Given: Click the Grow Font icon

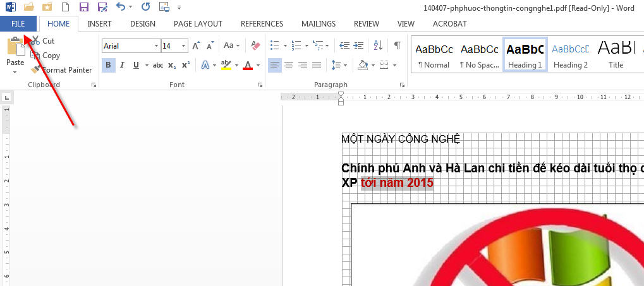Looking at the screenshot, I should (196, 45).
